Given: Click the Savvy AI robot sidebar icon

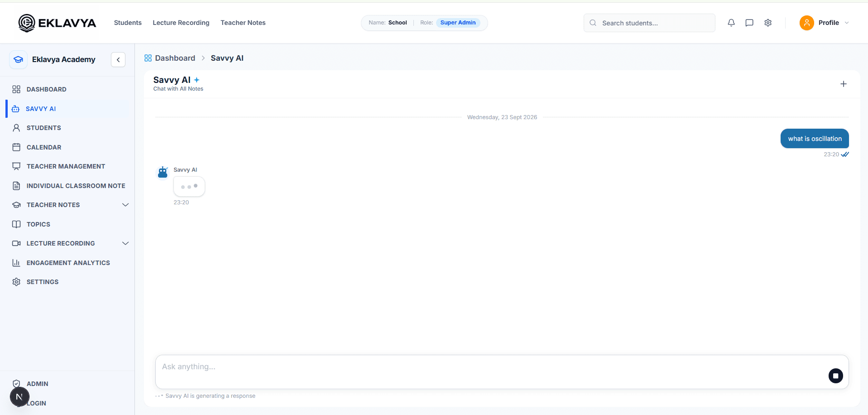Looking at the screenshot, I should point(15,109).
